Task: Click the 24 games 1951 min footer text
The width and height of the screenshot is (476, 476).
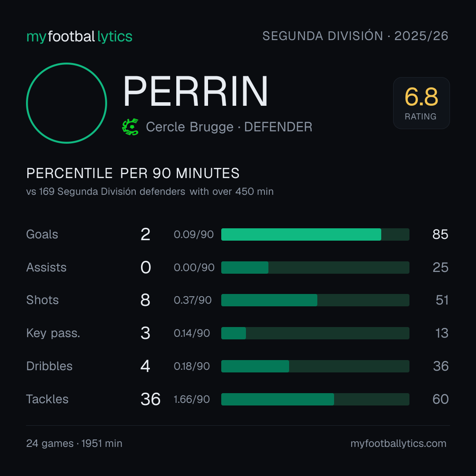Action: pyautogui.click(x=74, y=443)
